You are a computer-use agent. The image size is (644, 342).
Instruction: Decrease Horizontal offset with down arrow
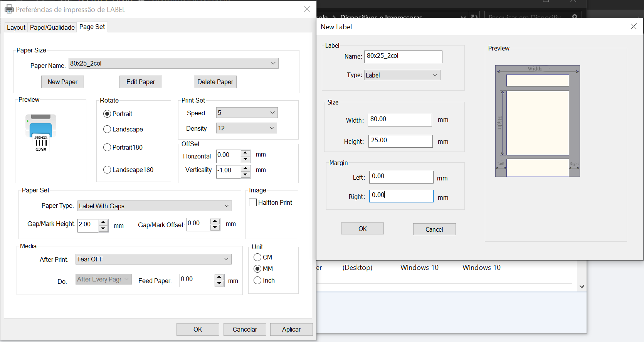[245, 159]
